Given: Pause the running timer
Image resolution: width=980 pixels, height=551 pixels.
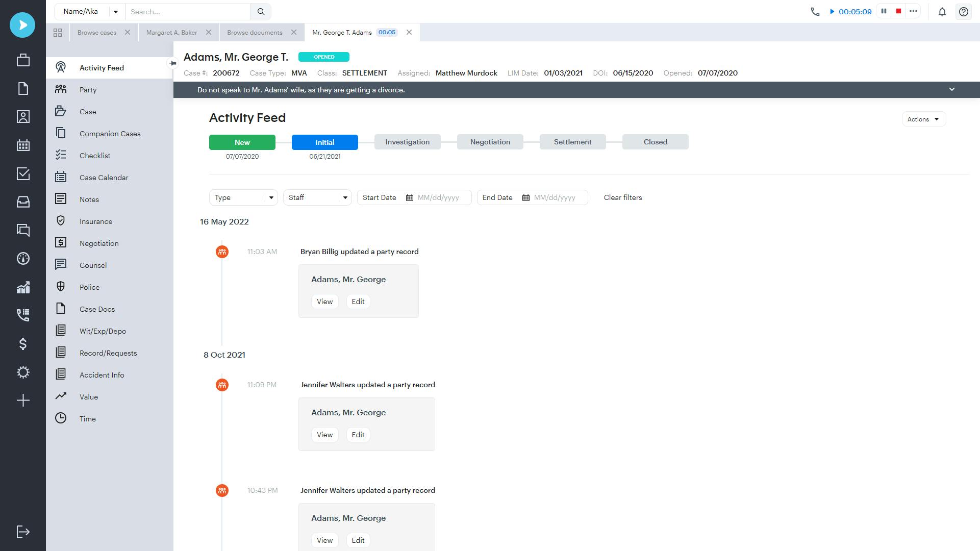Looking at the screenshot, I should (883, 11).
